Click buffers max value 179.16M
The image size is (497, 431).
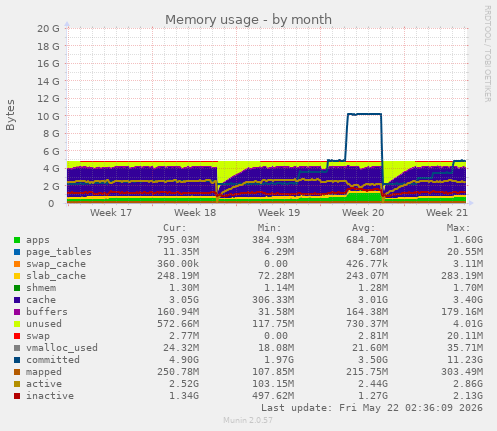[x=462, y=312]
